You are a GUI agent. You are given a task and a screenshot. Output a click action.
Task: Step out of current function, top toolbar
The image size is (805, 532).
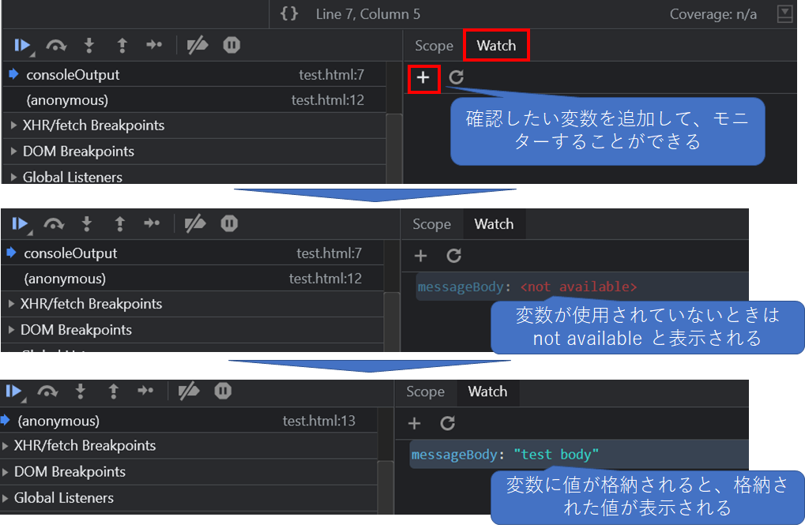122,46
